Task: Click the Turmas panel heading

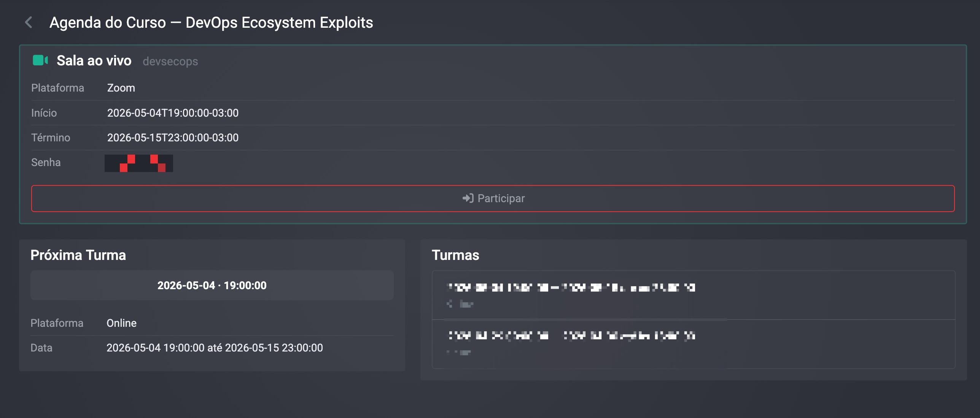Action: point(455,255)
